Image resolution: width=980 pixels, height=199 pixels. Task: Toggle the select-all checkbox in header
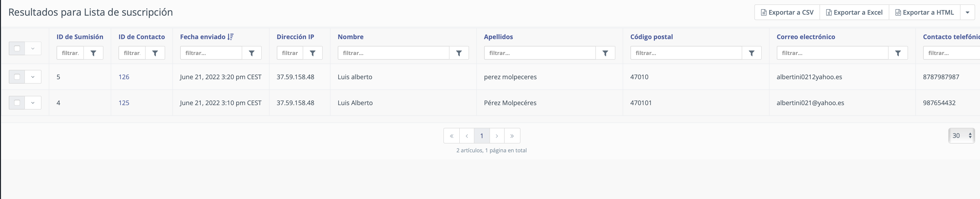coord(17,48)
